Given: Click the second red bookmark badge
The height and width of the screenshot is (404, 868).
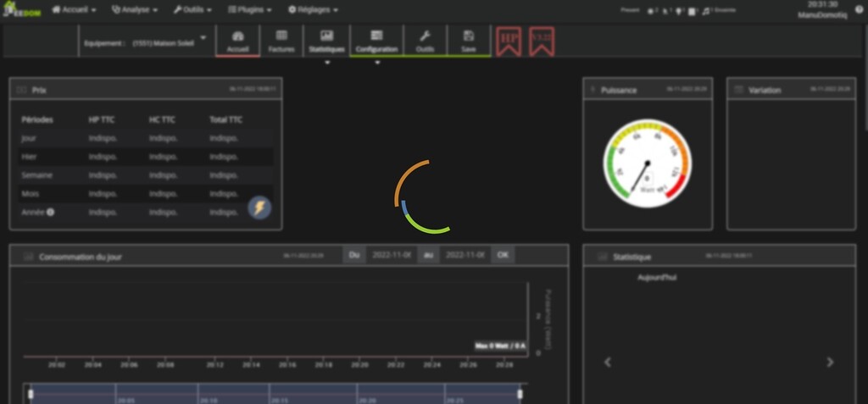Looking at the screenshot, I should [x=542, y=41].
